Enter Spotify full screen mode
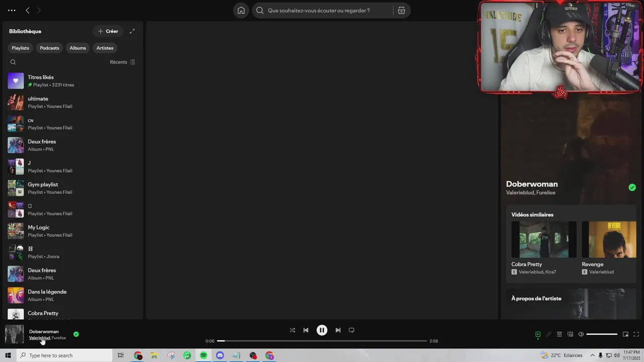This screenshot has width=644, height=362. (636, 334)
